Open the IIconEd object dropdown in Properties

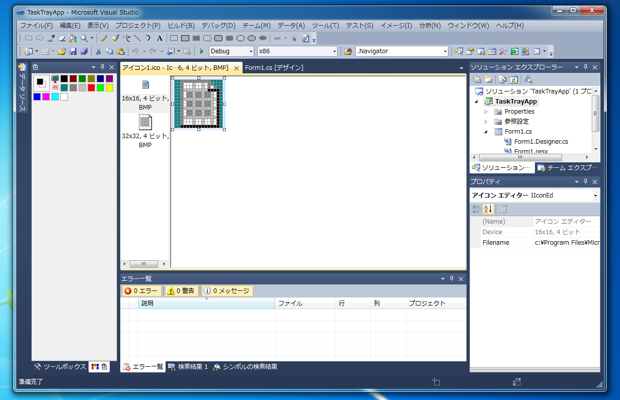pyautogui.click(x=595, y=196)
